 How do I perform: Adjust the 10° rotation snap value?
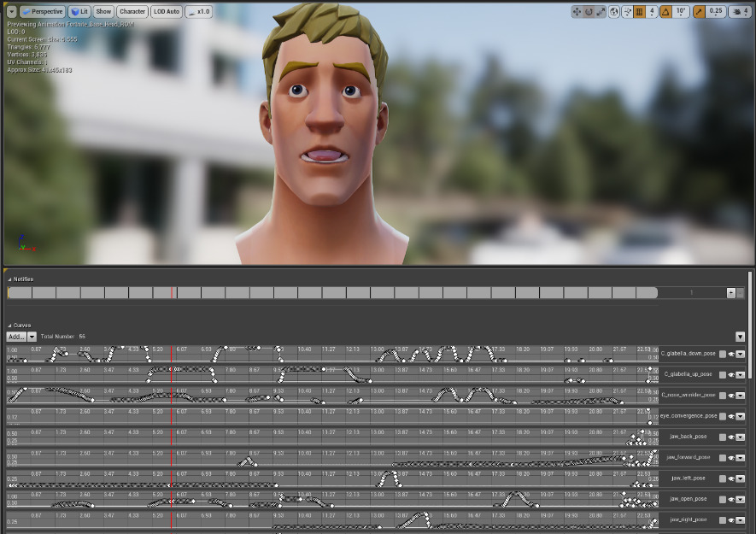[679, 10]
